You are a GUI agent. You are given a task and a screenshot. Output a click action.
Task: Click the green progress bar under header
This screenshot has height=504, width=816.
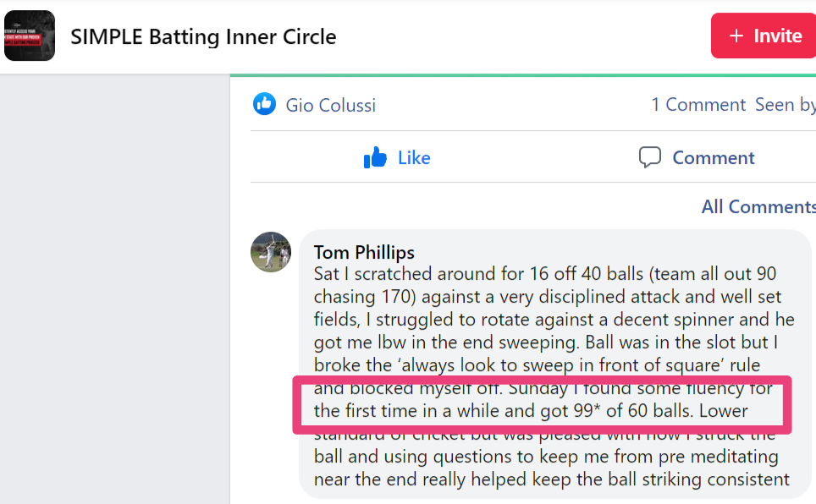523,75
